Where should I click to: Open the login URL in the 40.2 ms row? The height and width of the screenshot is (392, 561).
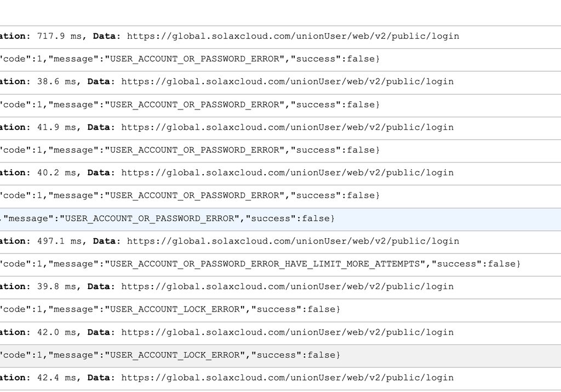click(x=287, y=173)
